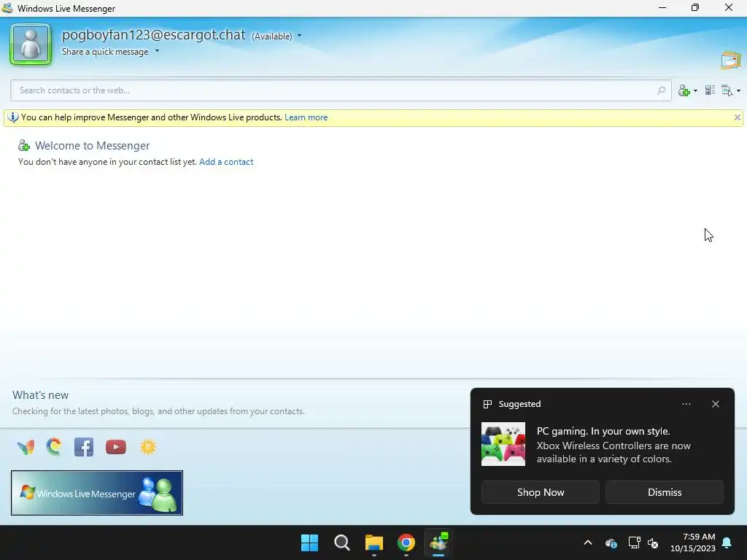
Task: Click the Windows Live Messenger banner ad
Action: 97,493
